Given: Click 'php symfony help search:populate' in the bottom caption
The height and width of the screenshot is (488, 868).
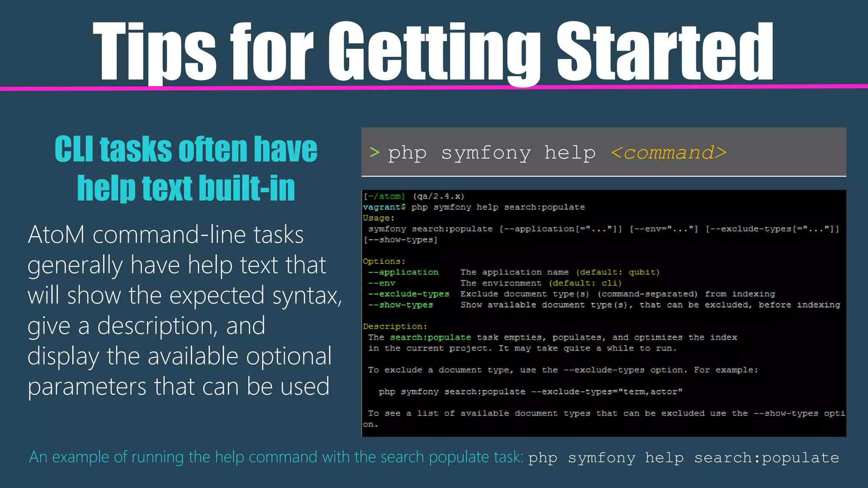Looking at the screenshot, I should [x=684, y=458].
